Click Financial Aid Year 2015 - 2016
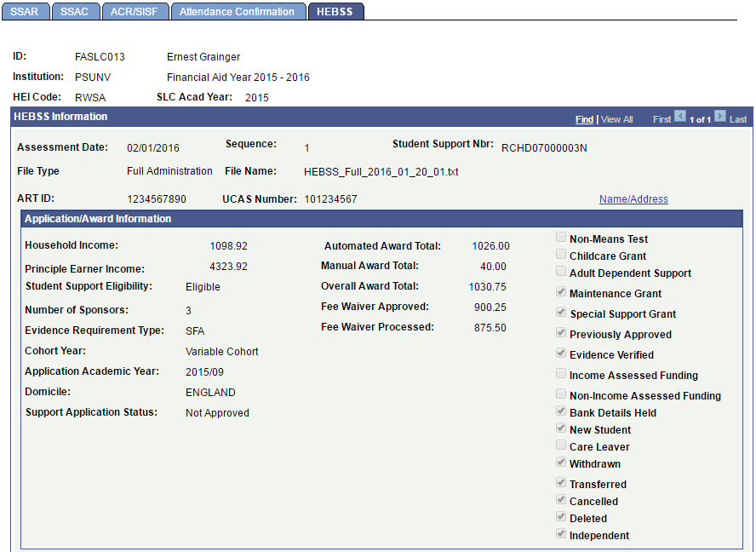Image resolution: width=756 pixels, height=552 pixels. click(x=238, y=78)
